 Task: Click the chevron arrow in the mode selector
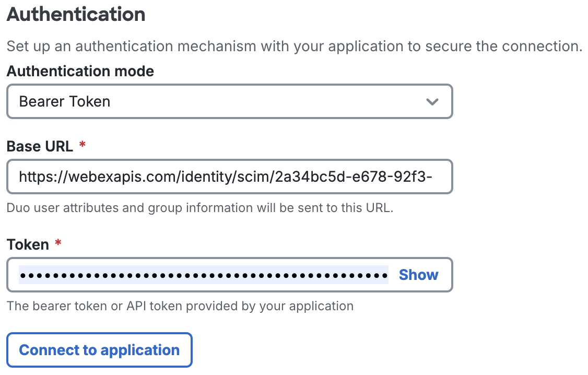tap(432, 102)
